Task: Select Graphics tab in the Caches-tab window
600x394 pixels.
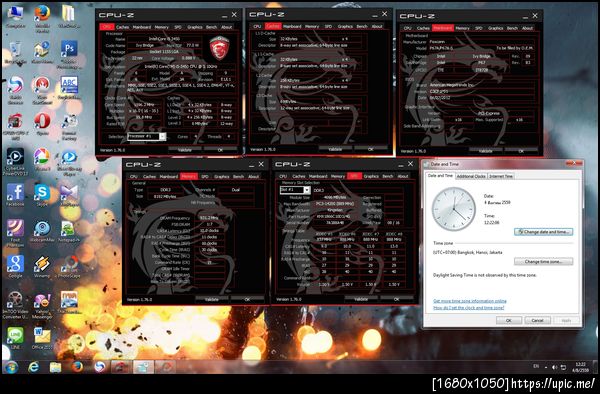Action: (345, 26)
